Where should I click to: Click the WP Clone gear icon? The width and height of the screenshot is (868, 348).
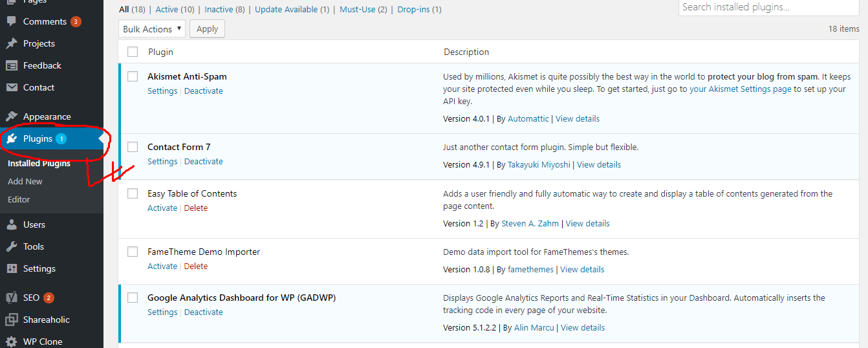(11, 342)
